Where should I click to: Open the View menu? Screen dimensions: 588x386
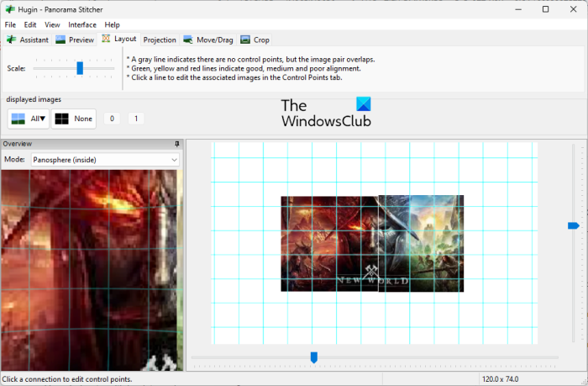[x=52, y=24]
